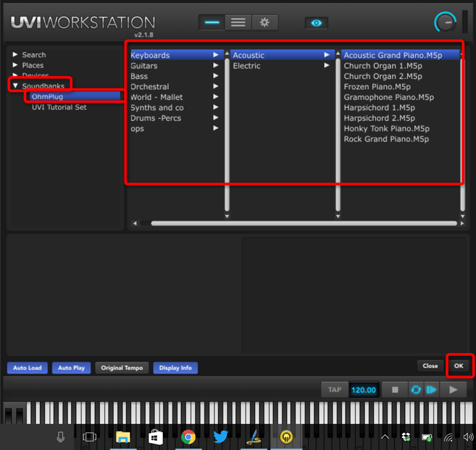Open the Wi-Fi network tray icon
The height and width of the screenshot is (450, 476).
(x=448, y=437)
